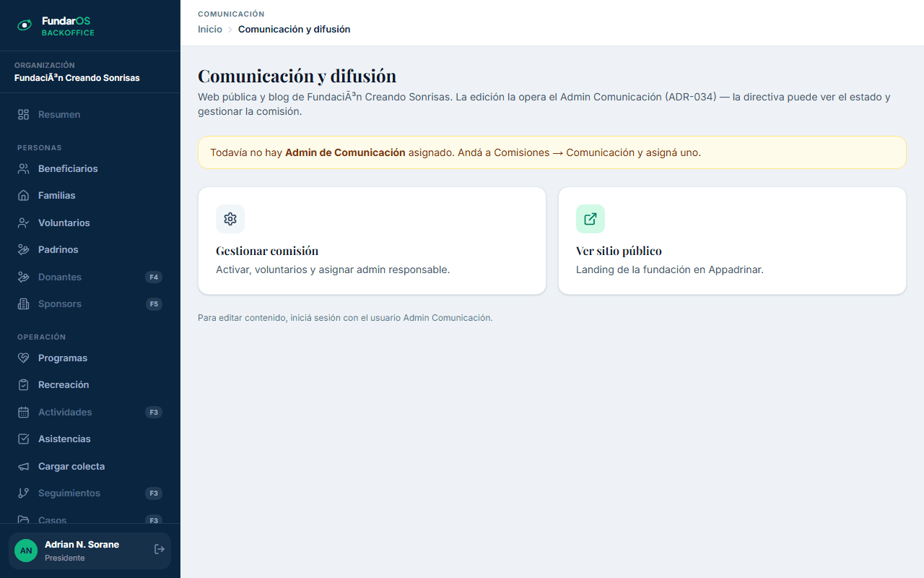Click the Sponsors building icon
The width and height of the screenshot is (924, 578).
(x=23, y=304)
